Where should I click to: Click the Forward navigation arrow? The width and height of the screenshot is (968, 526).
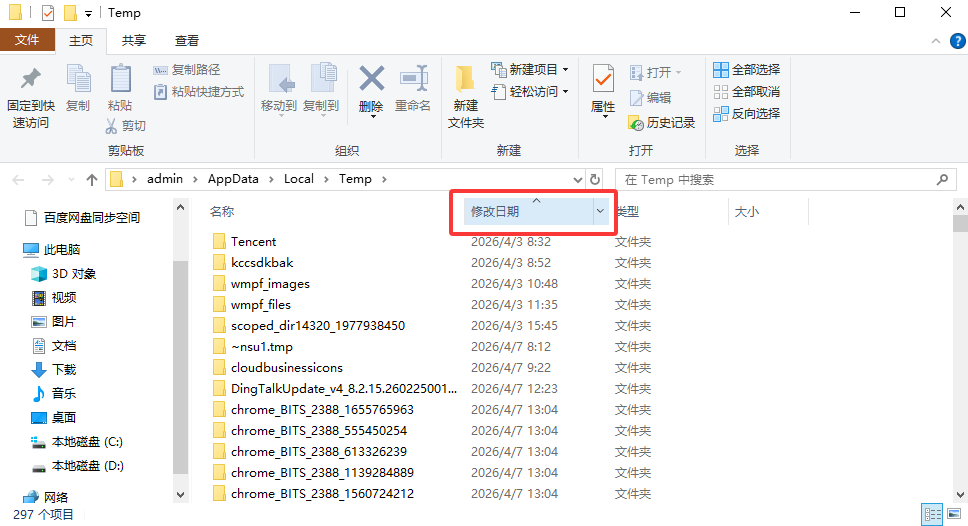[x=47, y=180]
